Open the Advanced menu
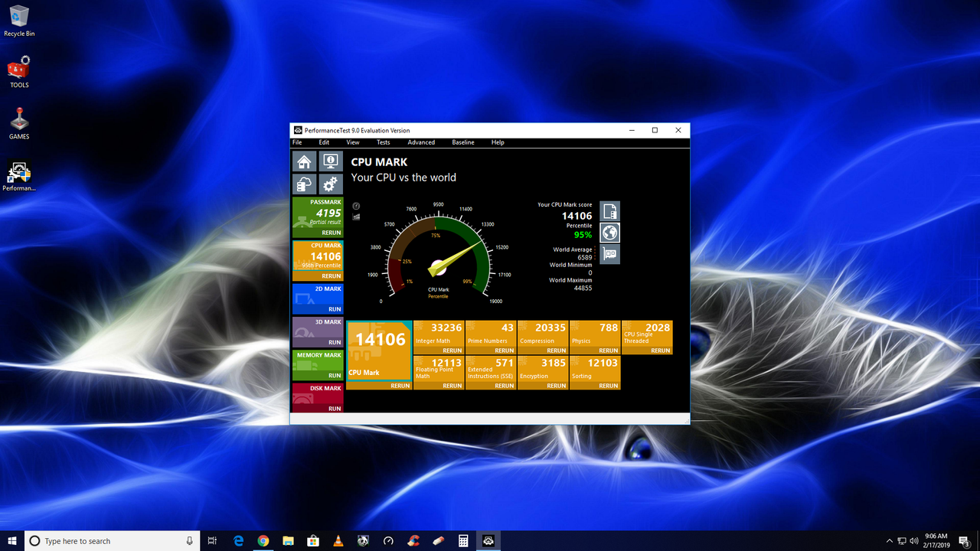980x551 pixels. click(x=421, y=142)
